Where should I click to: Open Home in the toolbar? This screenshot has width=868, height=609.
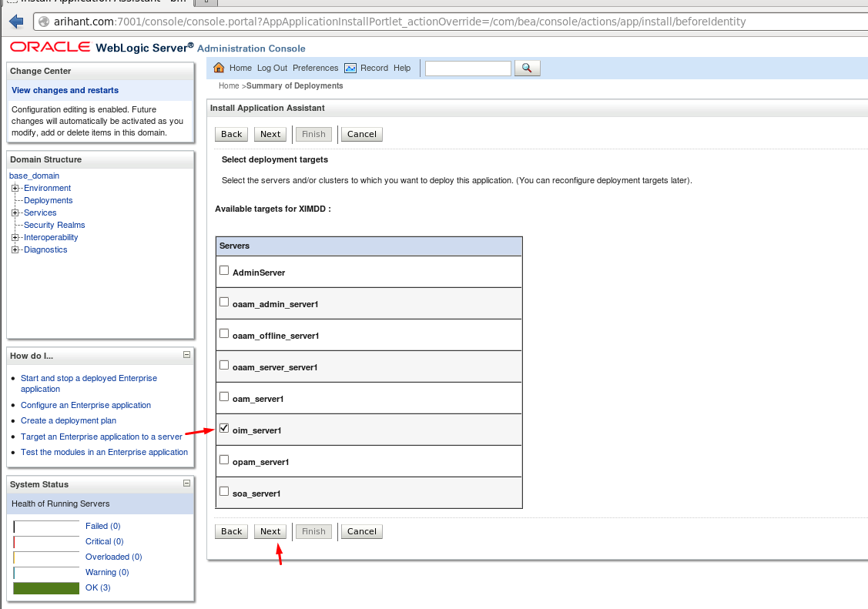(x=240, y=68)
